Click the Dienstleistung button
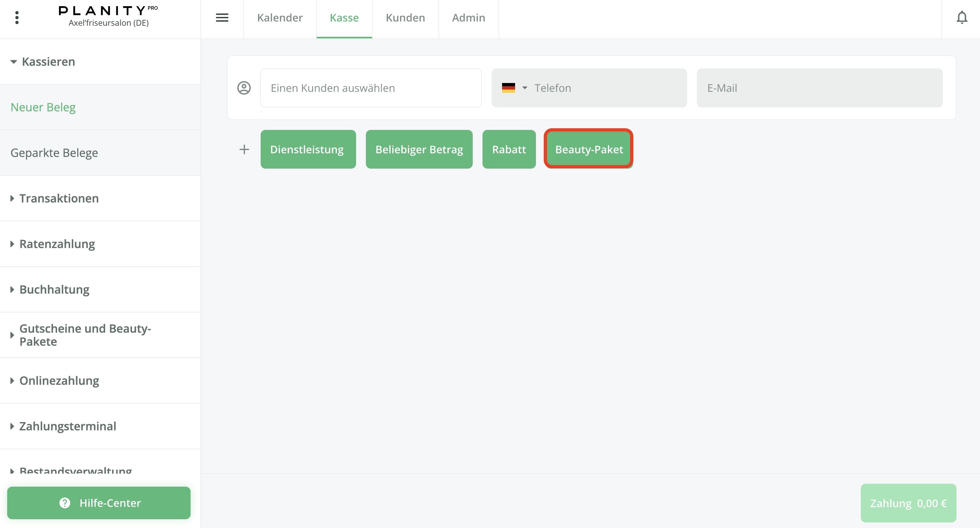This screenshot has width=980, height=528. tap(308, 149)
